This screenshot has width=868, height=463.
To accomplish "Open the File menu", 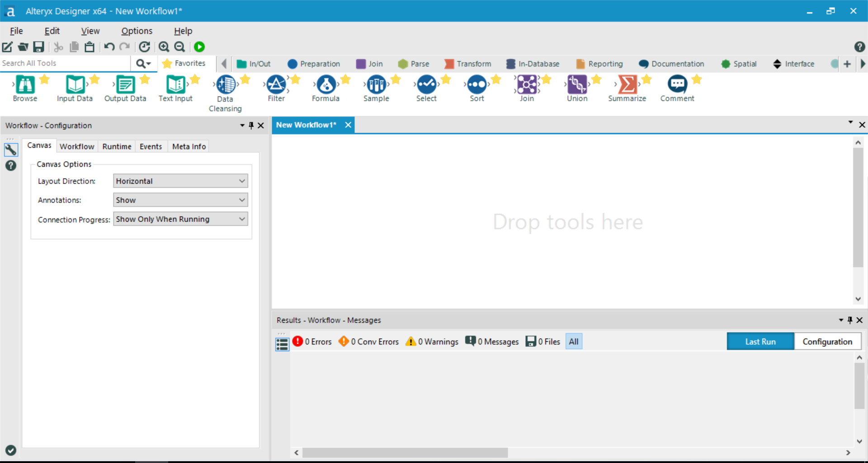I will click(x=16, y=31).
